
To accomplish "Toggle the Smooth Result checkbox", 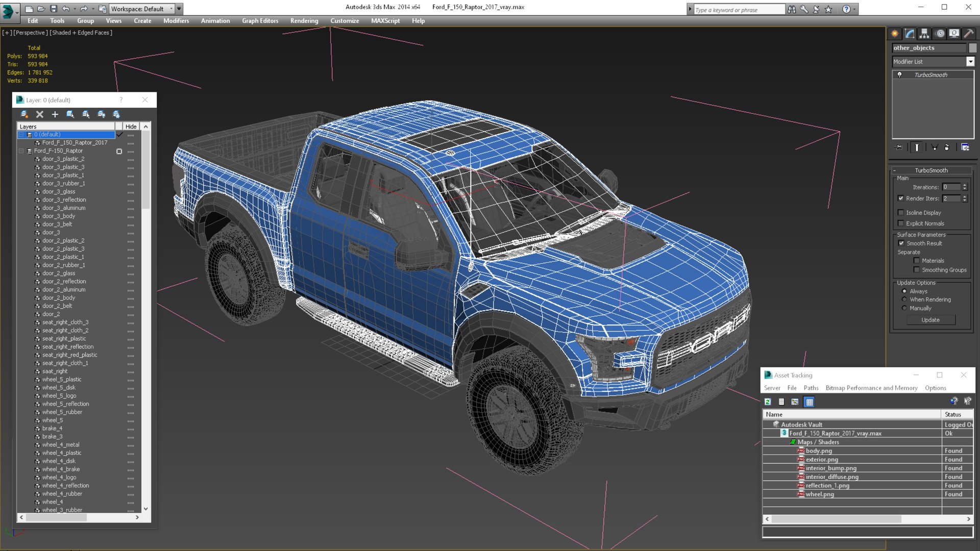I will coord(901,243).
